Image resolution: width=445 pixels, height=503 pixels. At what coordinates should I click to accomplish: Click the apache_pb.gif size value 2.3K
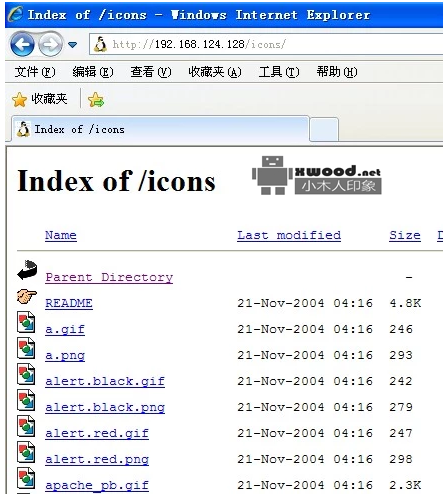pos(405,485)
